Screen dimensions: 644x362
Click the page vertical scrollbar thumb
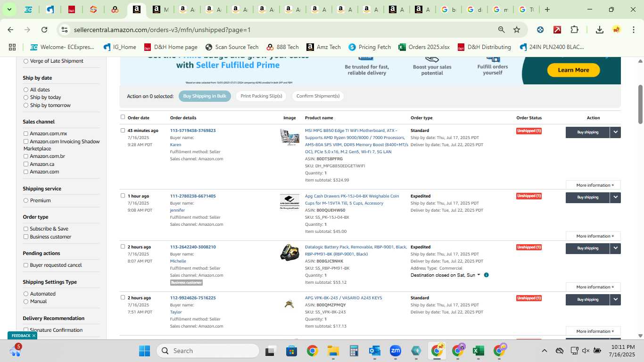click(640, 104)
